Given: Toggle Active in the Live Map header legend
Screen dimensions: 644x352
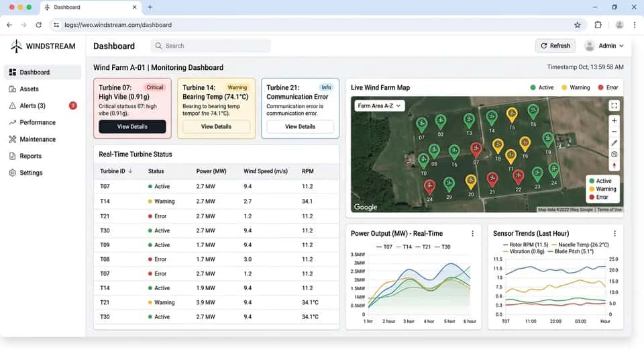Looking at the screenshot, I should 542,87.
